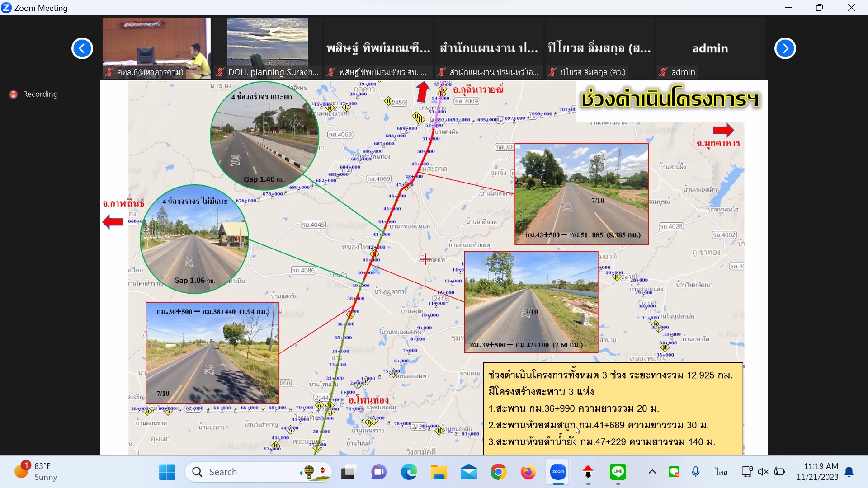Screen dimensions: 868x488
Task: Open Microsoft Edge from taskbar
Action: (409, 473)
